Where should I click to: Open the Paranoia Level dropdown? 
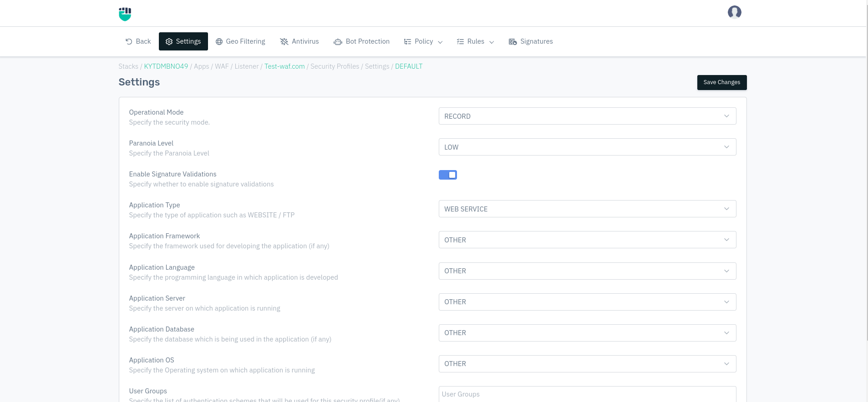587,147
